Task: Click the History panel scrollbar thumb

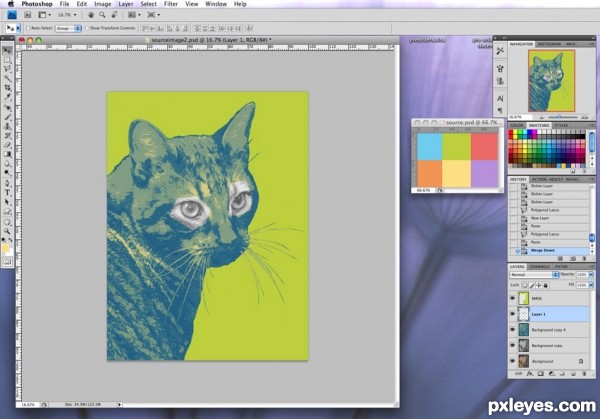Action: (592, 238)
